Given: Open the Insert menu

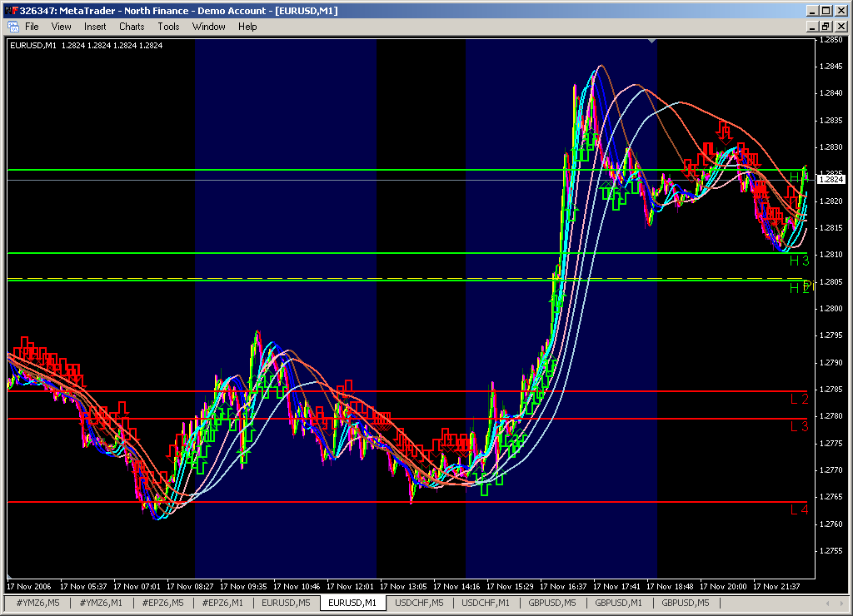Looking at the screenshot, I should coord(95,27).
